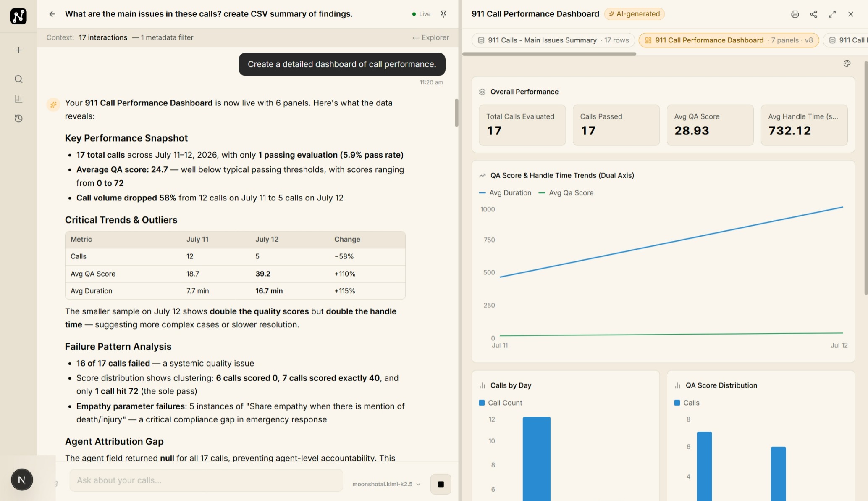The image size is (868, 501).
Task: Open the user avatar N menu
Action: click(22, 480)
